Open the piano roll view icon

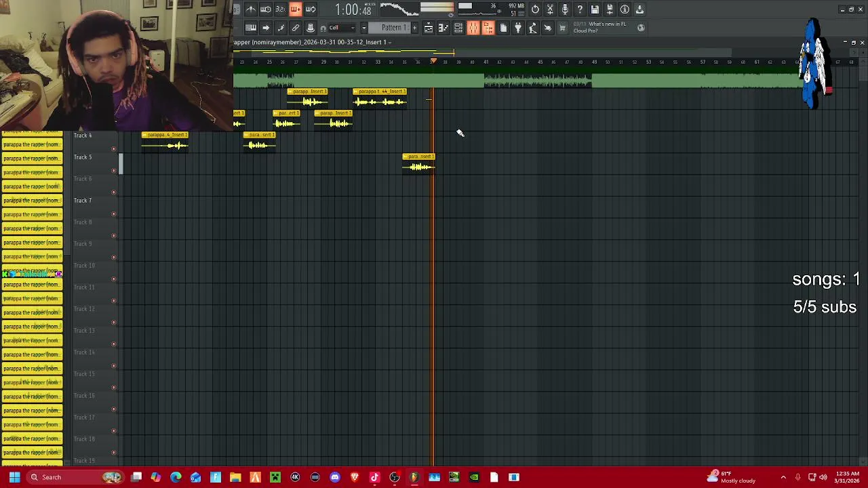tap(443, 28)
